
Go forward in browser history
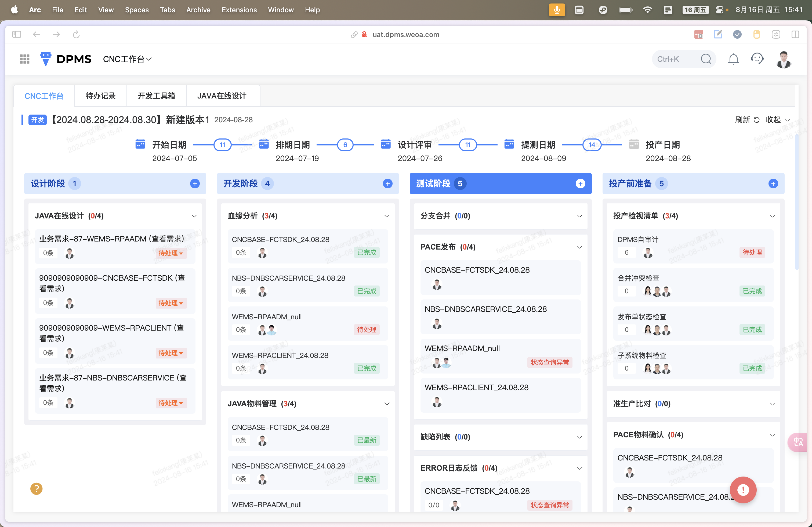(x=56, y=34)
